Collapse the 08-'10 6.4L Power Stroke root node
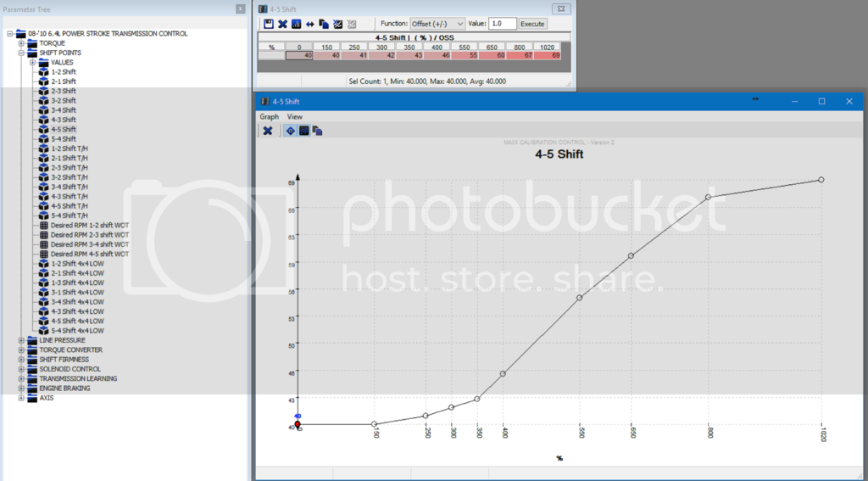This screenshot has width=868, height=481. pos(10,34)
